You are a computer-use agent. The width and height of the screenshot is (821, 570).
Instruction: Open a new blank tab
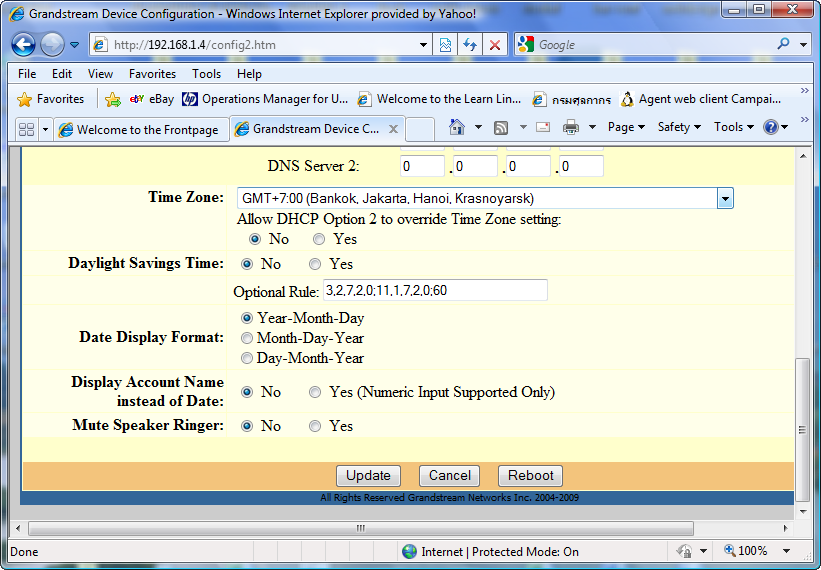pyautogui.click(x=420, y=130)
